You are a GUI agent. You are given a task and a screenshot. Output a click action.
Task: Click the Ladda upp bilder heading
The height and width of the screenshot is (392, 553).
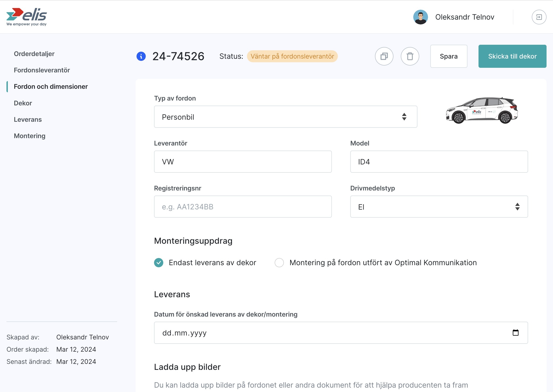click(187, 367)
